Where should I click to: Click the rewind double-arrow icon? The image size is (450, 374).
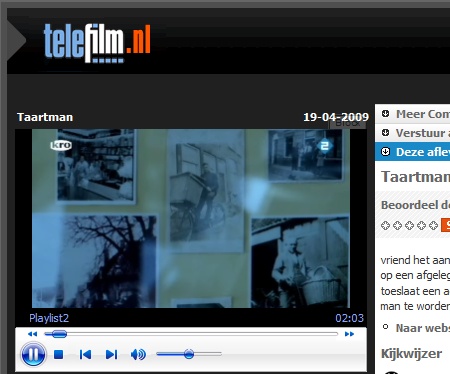pos(32,334)
